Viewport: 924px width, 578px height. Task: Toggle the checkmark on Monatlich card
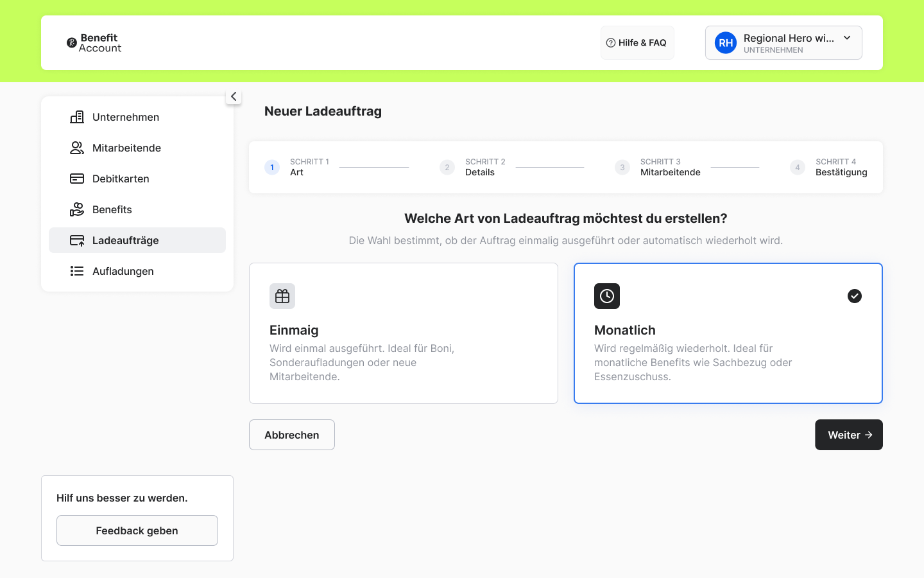(855, 296)
